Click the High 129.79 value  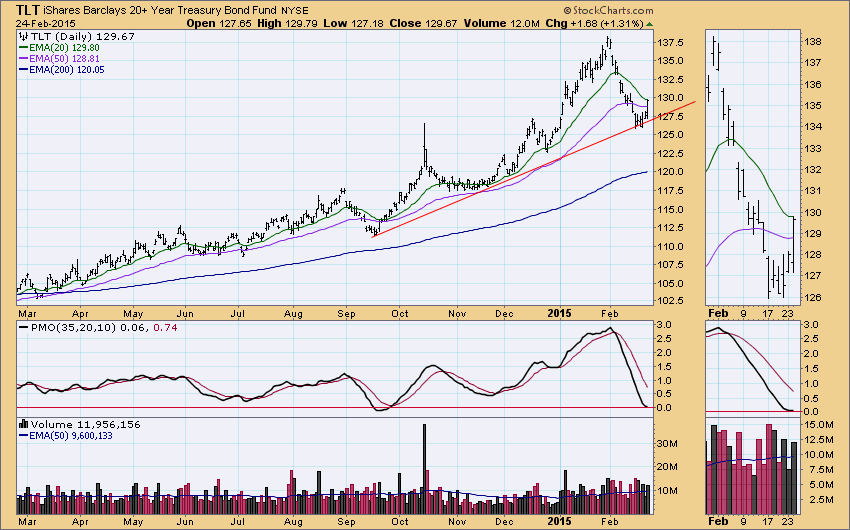click(287, 24)
